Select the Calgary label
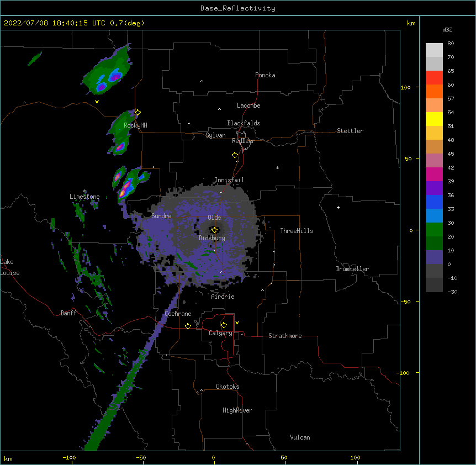Image resolution: width=476 pixels, height=465 pixels. pyautogui.click(x=220, y=333)
